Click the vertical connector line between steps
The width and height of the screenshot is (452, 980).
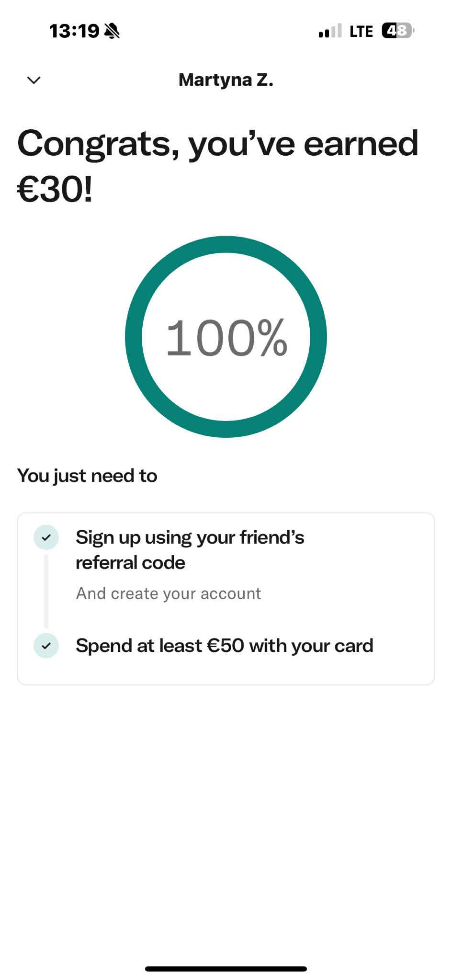(46, 592)
